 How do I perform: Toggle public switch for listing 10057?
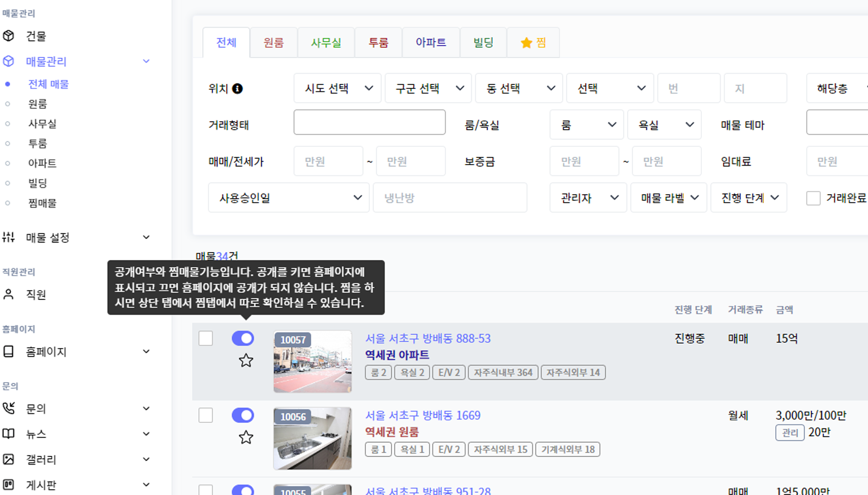click(243, 338)
